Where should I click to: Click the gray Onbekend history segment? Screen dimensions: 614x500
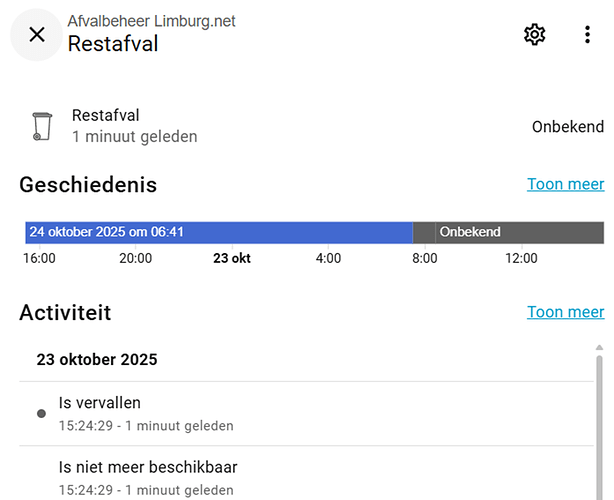coord(508,232)
